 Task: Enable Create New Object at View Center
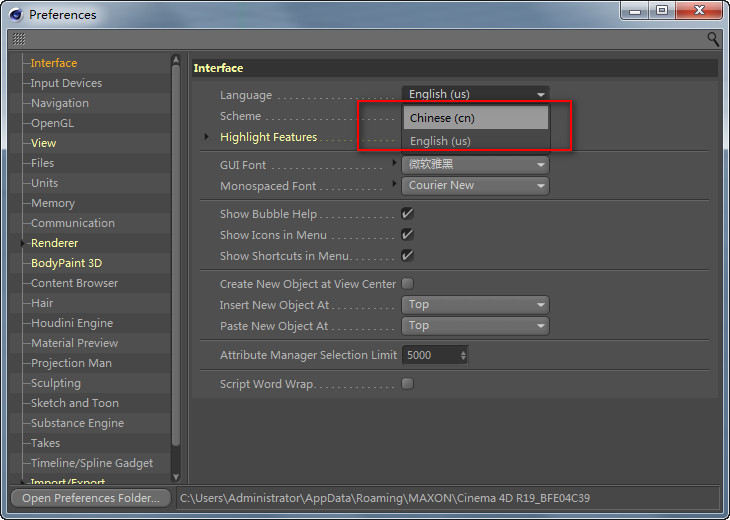click(407, 284)
